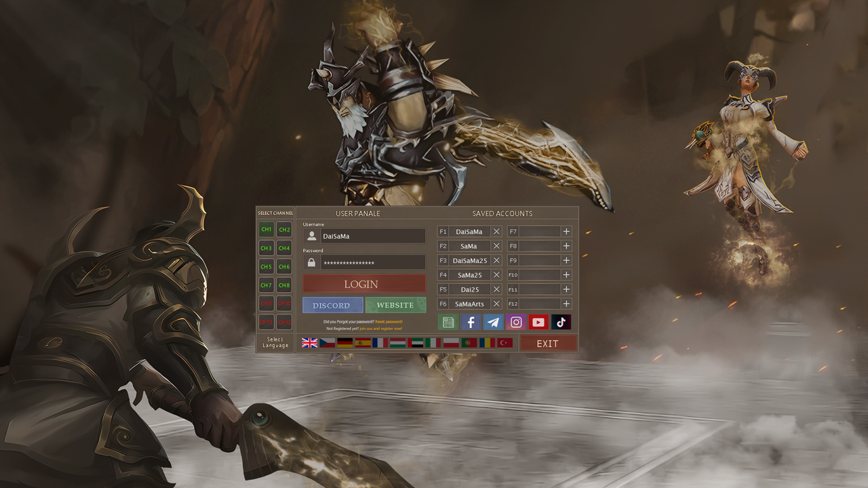Viewport: 868px width, 488px height.
Task: Select the UK English flag swatch
Action: coord(309,343)
